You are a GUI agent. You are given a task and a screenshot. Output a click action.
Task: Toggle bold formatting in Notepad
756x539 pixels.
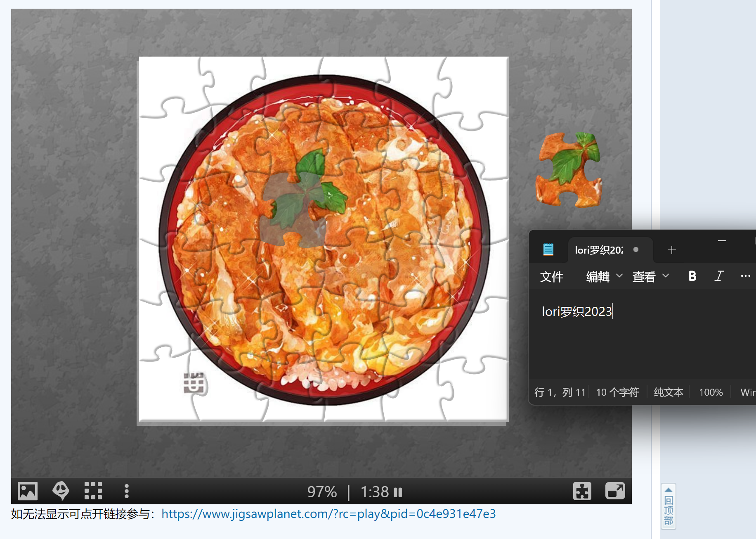tap(692, 276)
